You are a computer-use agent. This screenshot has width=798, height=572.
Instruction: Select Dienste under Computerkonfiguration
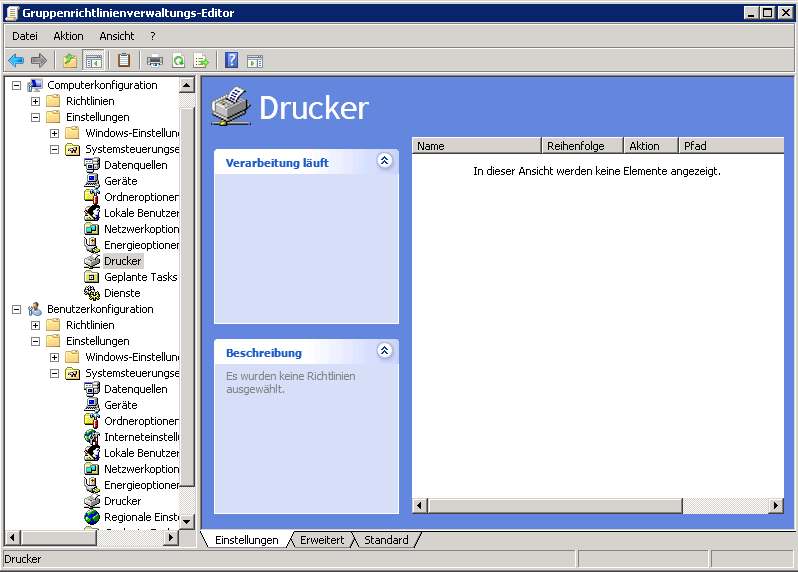(122, 293)
